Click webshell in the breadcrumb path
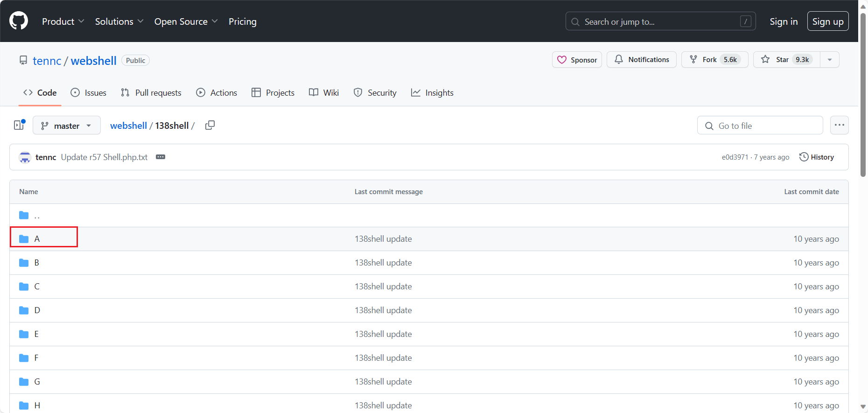 click(x=128, y=126)
